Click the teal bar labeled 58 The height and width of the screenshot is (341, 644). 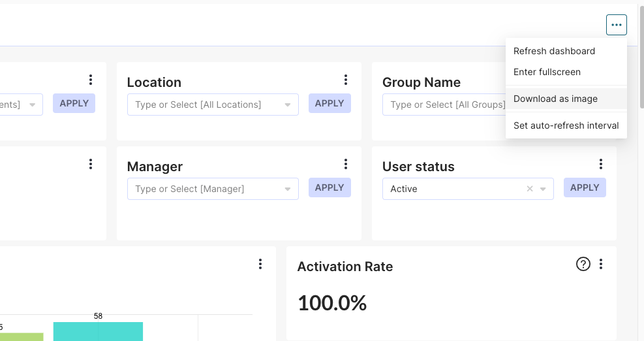pyautogui.click(x=98, y=332)
